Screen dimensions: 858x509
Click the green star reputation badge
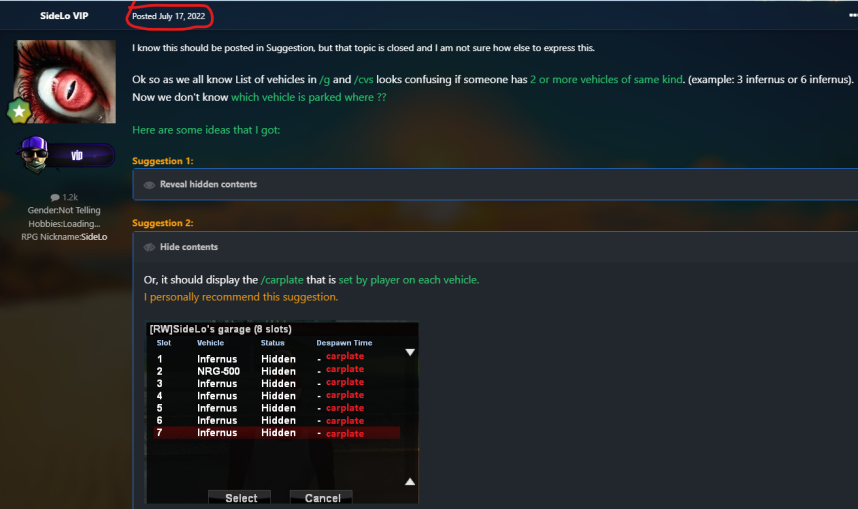[19, 111]
